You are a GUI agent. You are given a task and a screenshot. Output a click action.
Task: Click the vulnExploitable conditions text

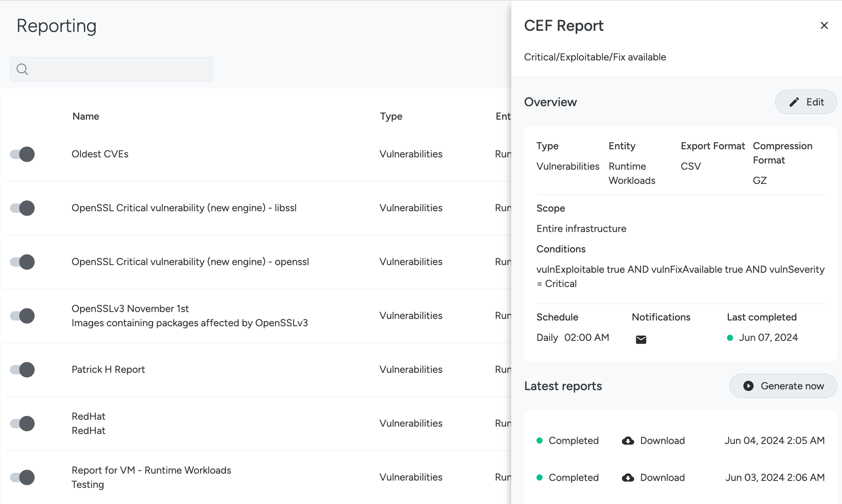pyautogui.click(x=680, y=276)
